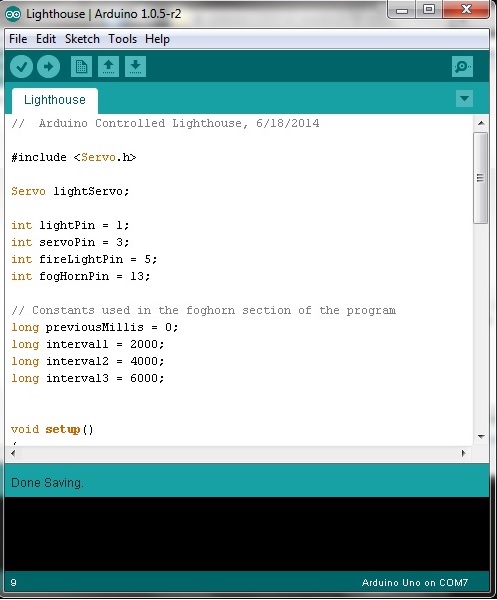
Task: Close the Arduino window
Action: [466, 10]
